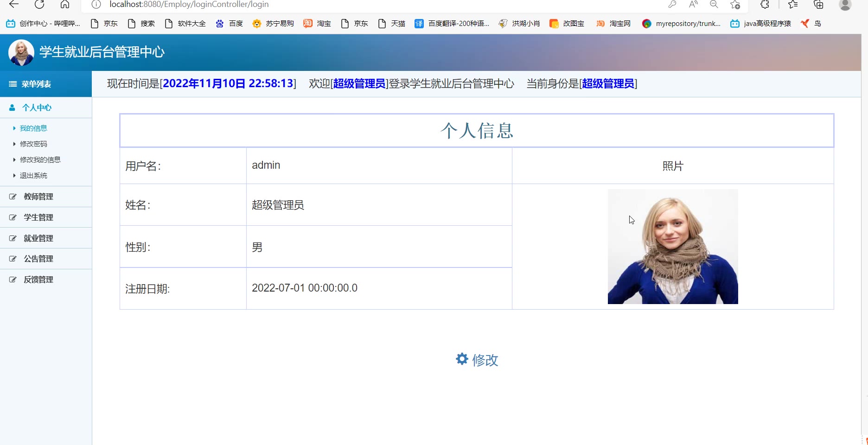Reload the page with refresh icon
This screenshot has height=445, width=868.
click(x=39, y=4)
